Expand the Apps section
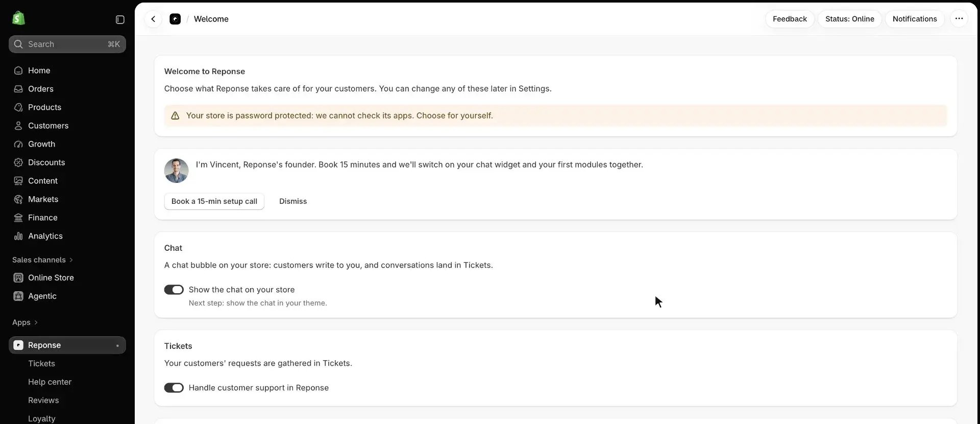 [x=25, y=322]
